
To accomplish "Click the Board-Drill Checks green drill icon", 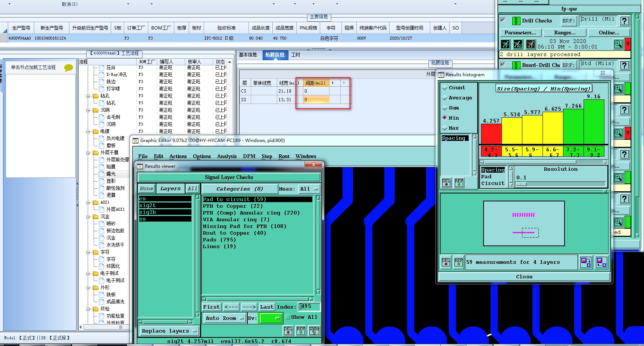I will (516, 65).
